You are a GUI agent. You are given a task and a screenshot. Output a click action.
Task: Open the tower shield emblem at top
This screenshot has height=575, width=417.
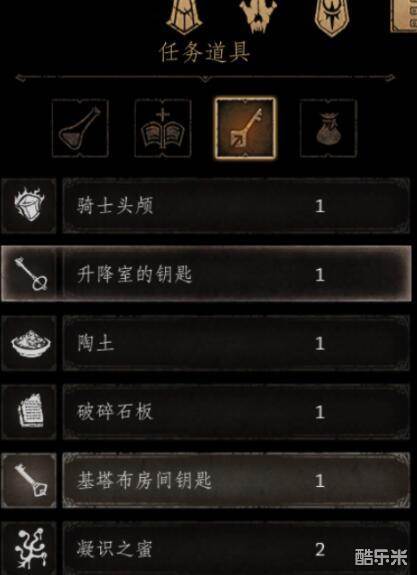[184, 17]
